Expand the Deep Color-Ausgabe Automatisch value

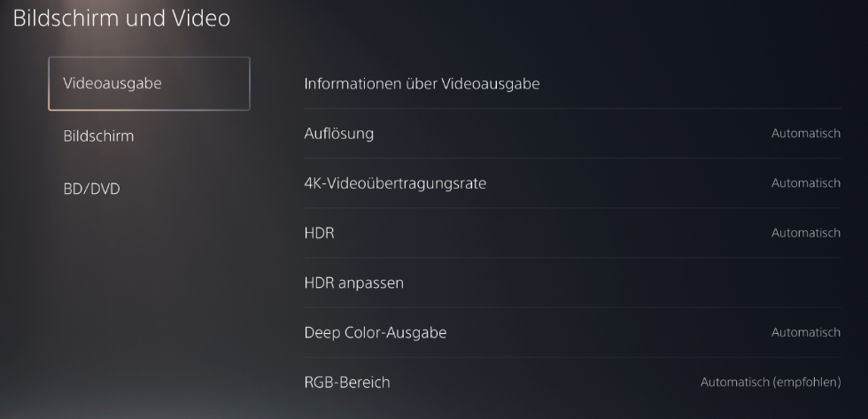pos(805,333)
